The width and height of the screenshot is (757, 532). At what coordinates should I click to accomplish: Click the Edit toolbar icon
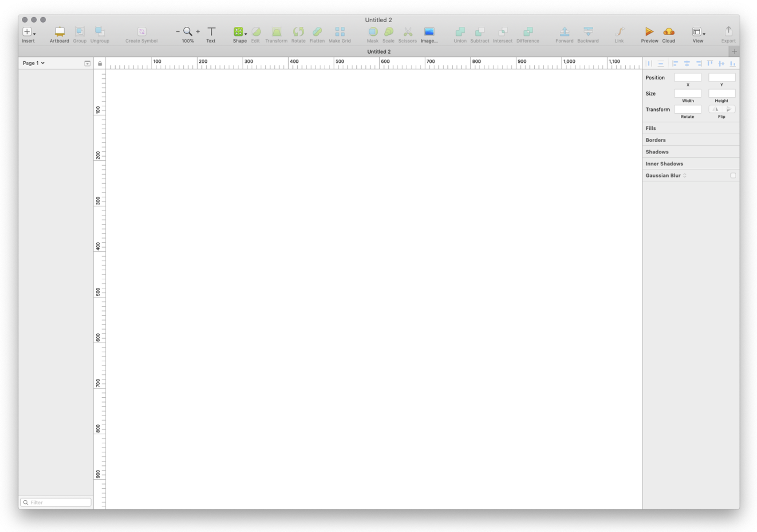pyautogui.click(x=256, y=32)
